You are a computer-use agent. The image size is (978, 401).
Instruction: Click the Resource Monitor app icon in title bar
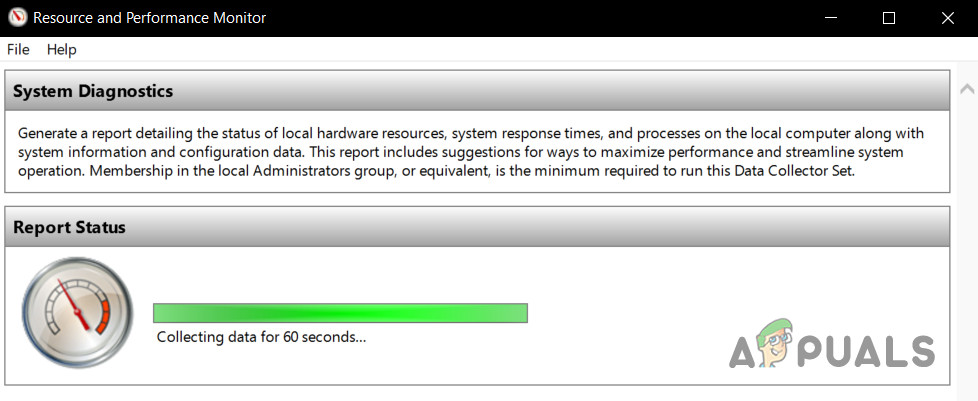click(x=16, y=18)
